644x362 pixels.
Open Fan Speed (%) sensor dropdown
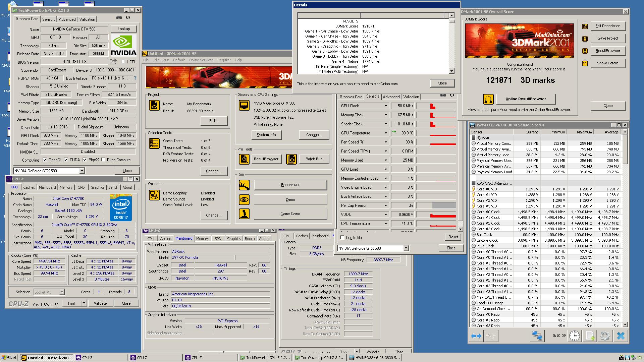tap(386, 142)
